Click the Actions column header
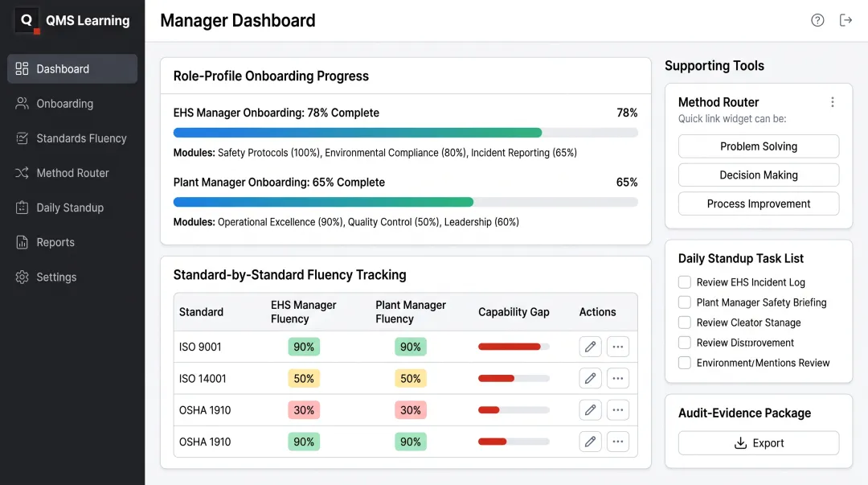Screen dimensions: 868x485 click(x=597, y=312)
